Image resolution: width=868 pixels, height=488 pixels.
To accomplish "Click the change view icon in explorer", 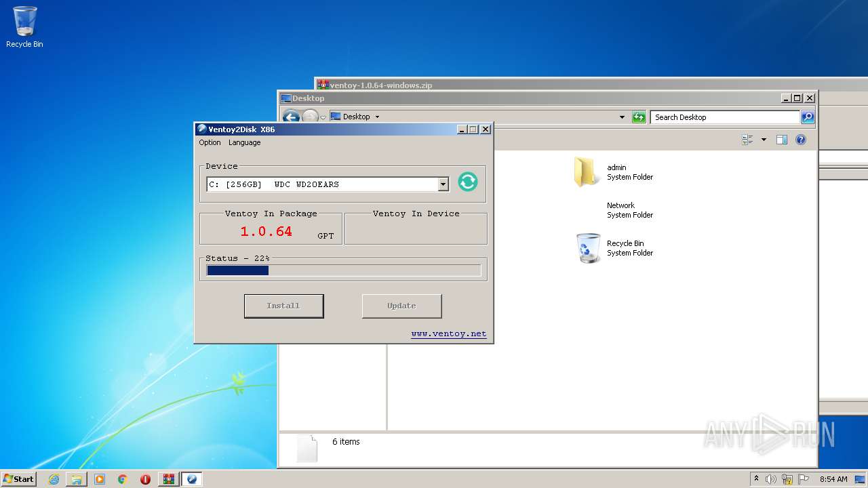I will pos(747,140).
